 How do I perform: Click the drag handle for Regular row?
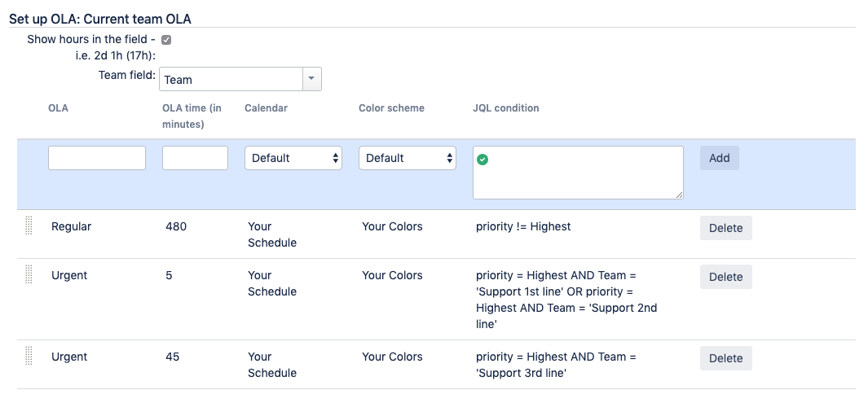click(x=29, y=226)
